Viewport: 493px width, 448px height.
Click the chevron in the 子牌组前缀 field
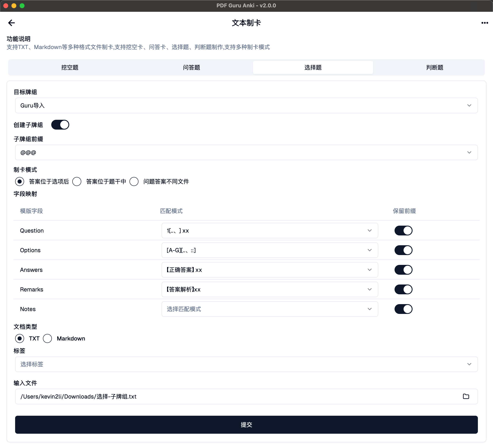click(469, 152)
